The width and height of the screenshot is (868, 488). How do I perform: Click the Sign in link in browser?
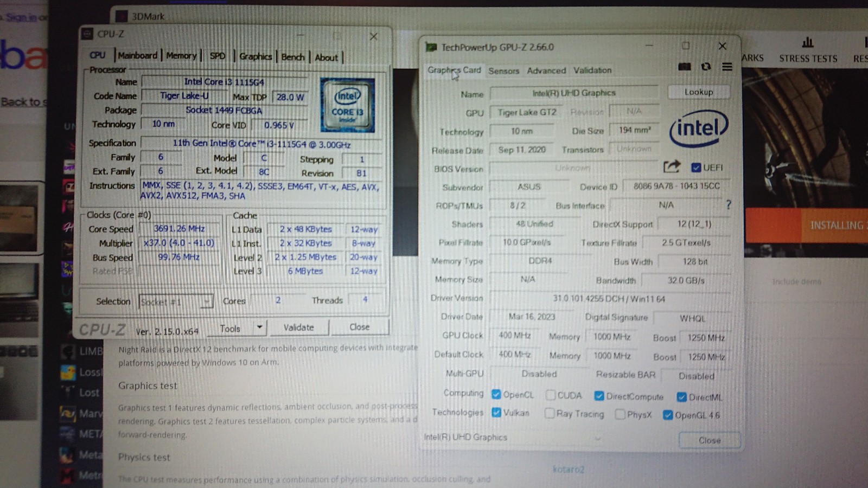(x=21, y=17)
